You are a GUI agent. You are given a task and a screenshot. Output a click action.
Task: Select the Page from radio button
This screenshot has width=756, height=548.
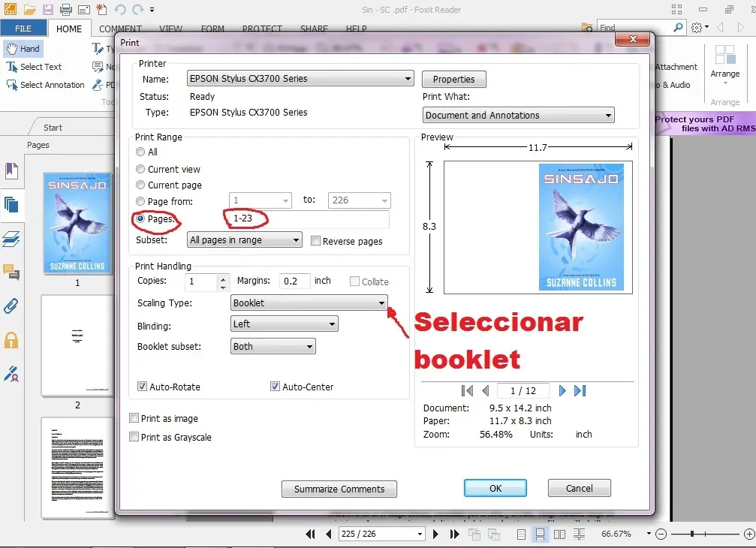tap(140, 201)
